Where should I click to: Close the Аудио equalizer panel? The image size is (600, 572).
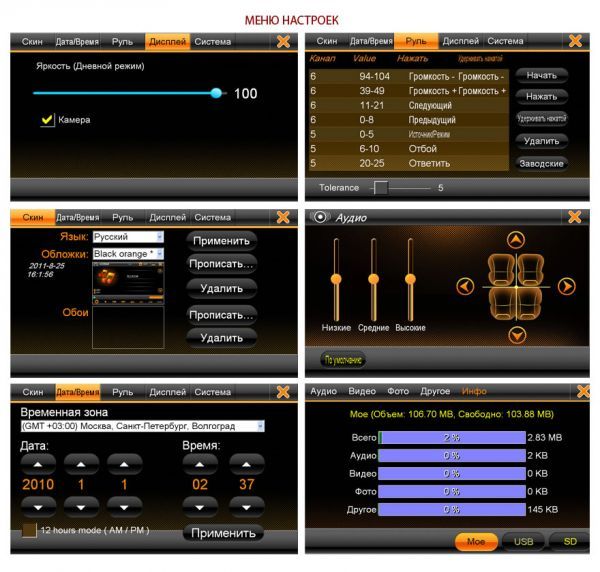click(x=575, y=217)
